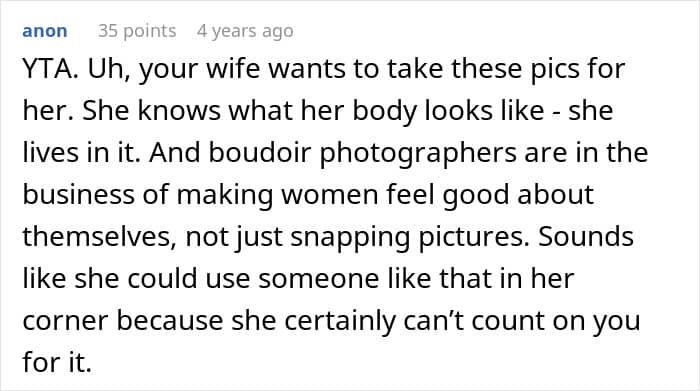Open the 4 years ago timestamp permalink
The height and width of the screenshot is (391, 700).
pyautogui.click(x=245, y=31)
